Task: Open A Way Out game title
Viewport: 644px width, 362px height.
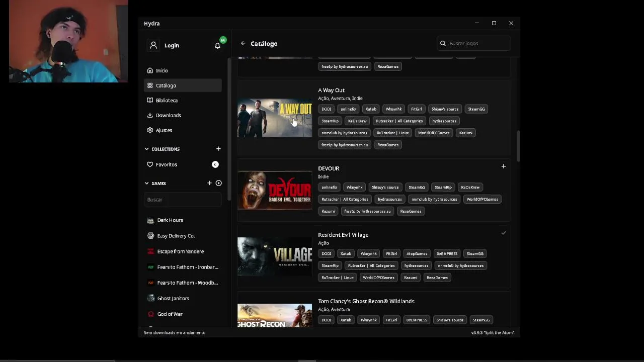Action: click(x=331, y=90)
